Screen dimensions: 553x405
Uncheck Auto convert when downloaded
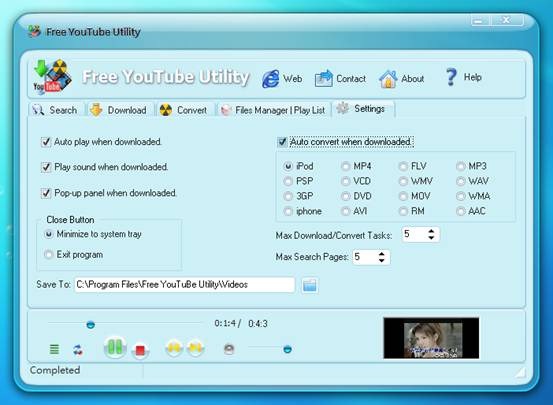(282, 142)
